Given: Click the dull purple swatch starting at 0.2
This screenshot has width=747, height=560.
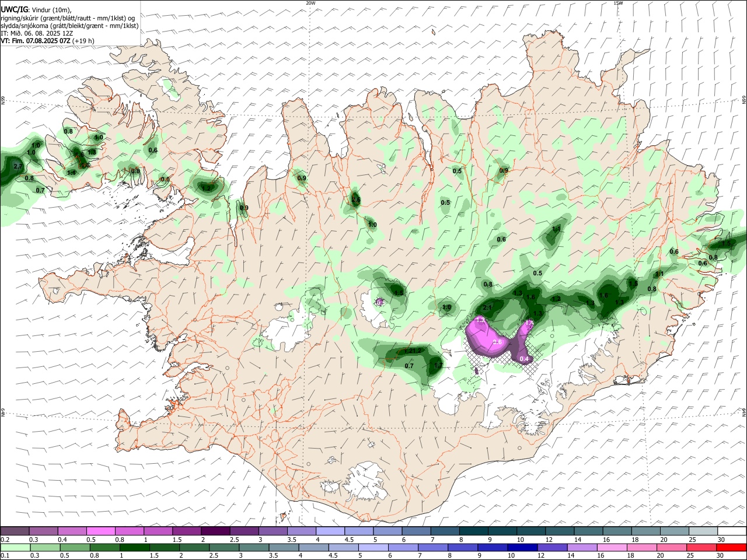Looking at the screenshot, I should pyautogui.click(x=15, y=531).
